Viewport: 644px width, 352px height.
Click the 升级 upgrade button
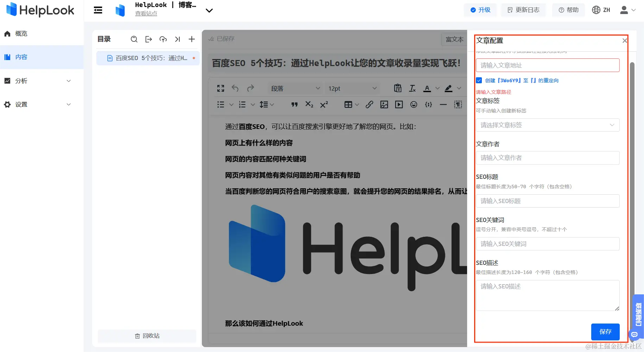480,10
